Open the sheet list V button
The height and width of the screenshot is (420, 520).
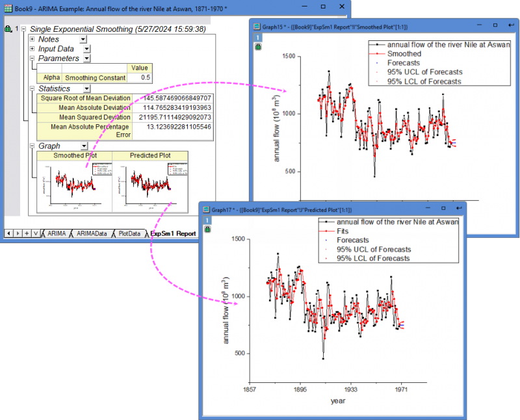(x=36, y=233)
